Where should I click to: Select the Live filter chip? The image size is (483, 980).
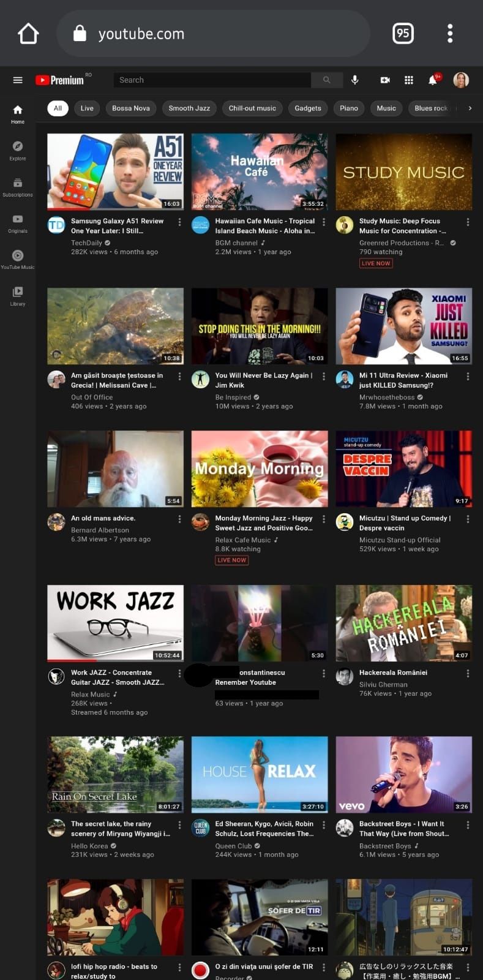[87, 108]
